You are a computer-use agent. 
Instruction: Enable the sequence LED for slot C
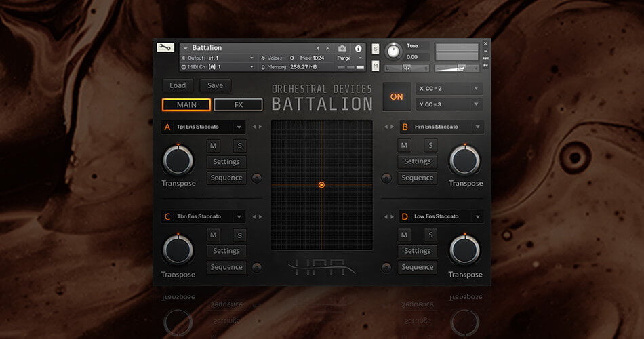point(257,268)
